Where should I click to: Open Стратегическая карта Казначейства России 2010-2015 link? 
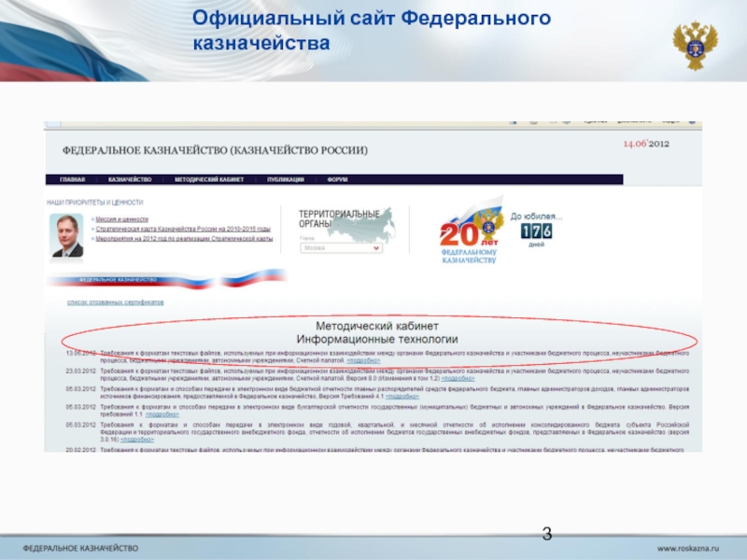tap(183, 229)
